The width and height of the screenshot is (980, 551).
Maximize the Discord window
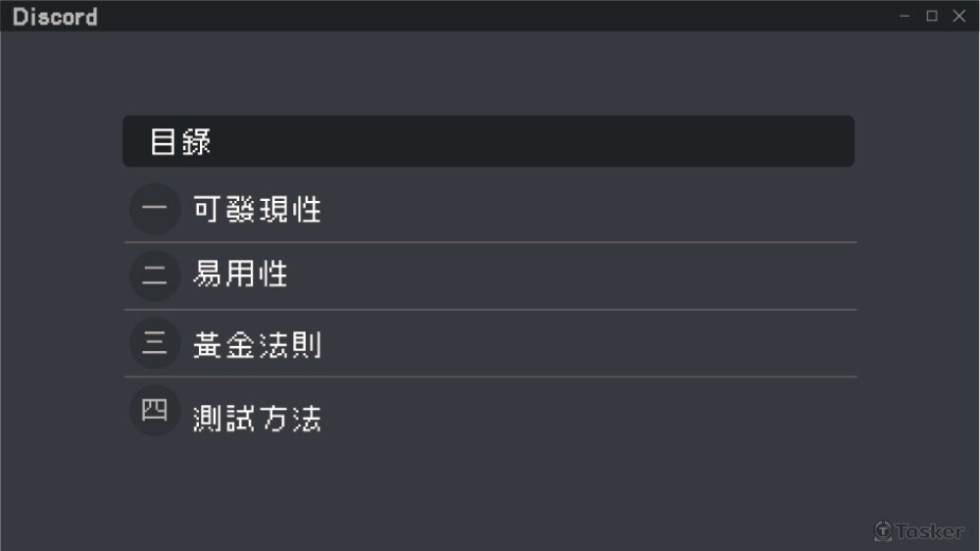click(x=932, y=16)
